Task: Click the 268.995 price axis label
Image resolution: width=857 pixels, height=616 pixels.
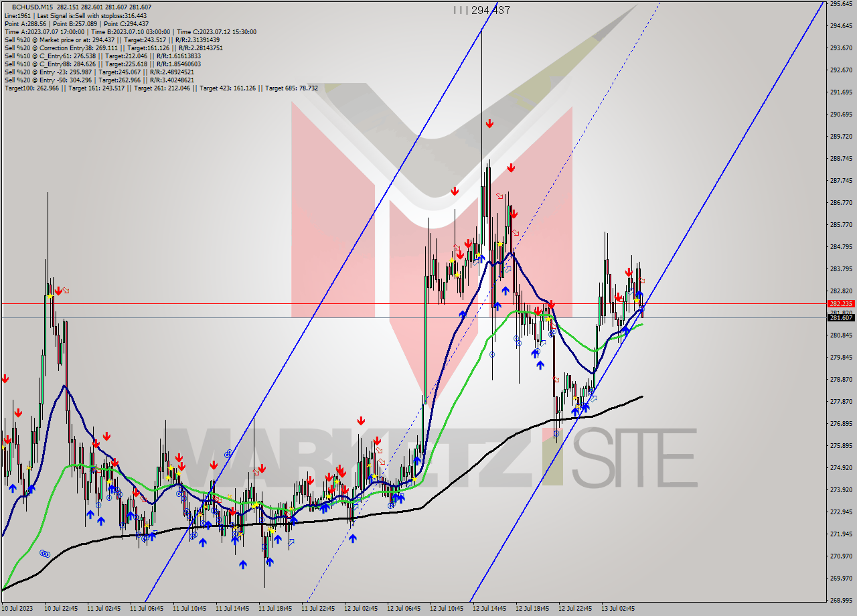Action: 842,601
